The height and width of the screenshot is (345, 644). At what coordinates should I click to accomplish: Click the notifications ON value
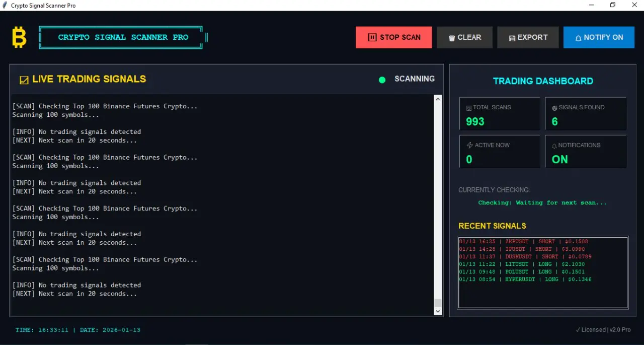(x=560, y=160)
